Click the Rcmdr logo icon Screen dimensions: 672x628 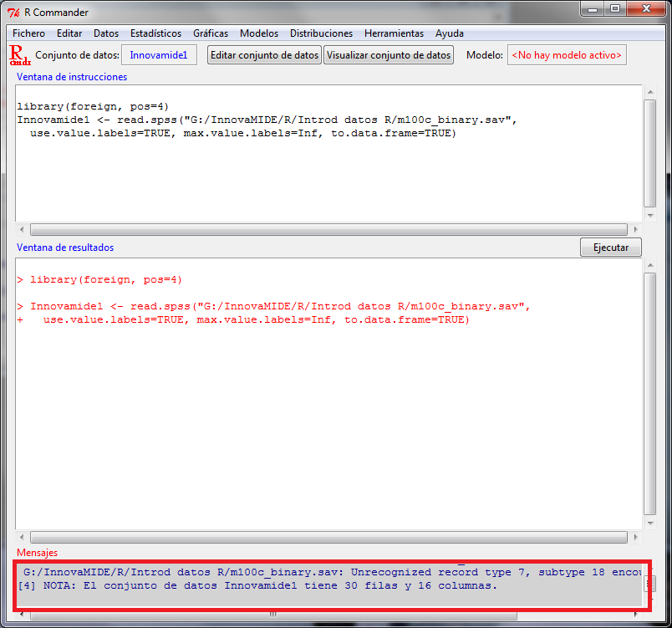click(20, 55)
